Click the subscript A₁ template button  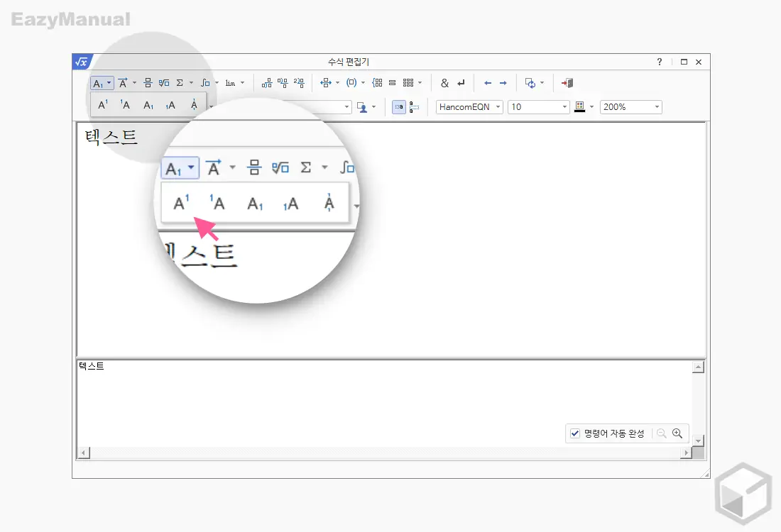point(98,83)
